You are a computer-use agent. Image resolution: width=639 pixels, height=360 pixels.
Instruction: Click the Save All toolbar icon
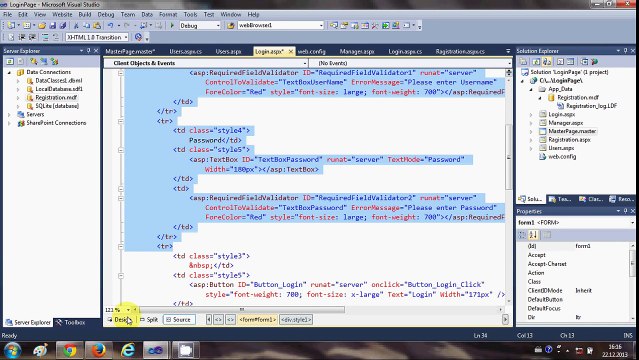[62, 25]
